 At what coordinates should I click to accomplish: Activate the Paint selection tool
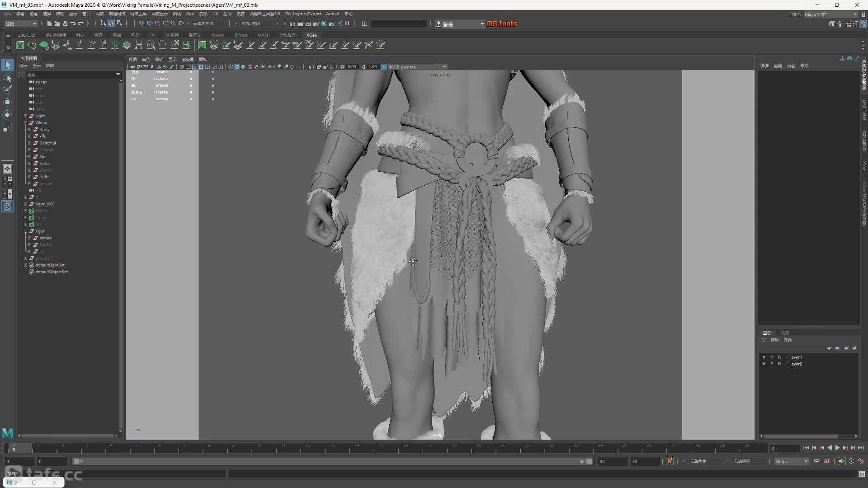pyautogui.click(x=8, y=90)
